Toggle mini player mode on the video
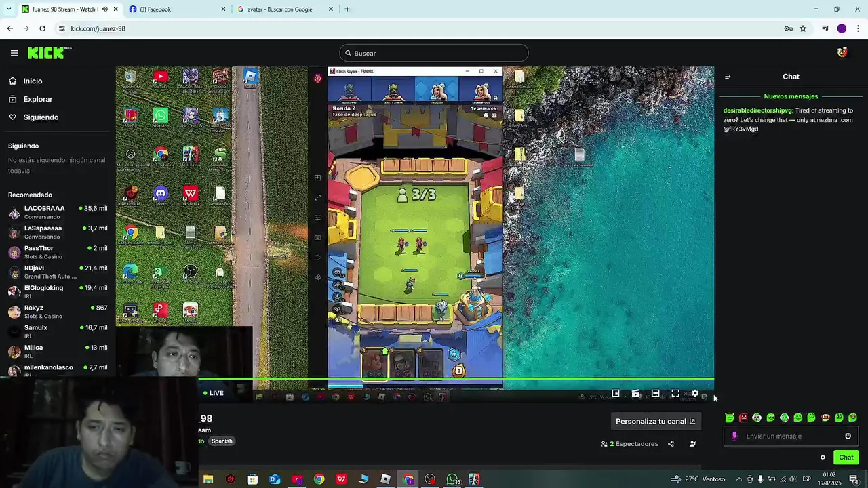868x488 pixels. pos(616,393)
